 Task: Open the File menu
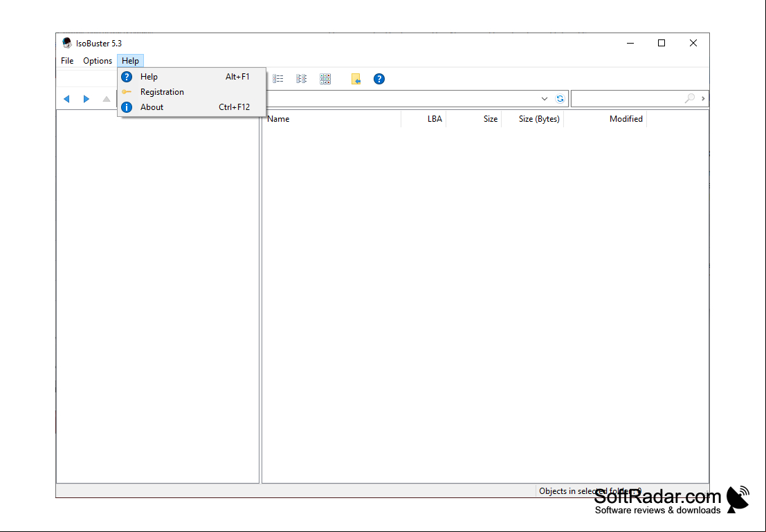pos(67,61)
